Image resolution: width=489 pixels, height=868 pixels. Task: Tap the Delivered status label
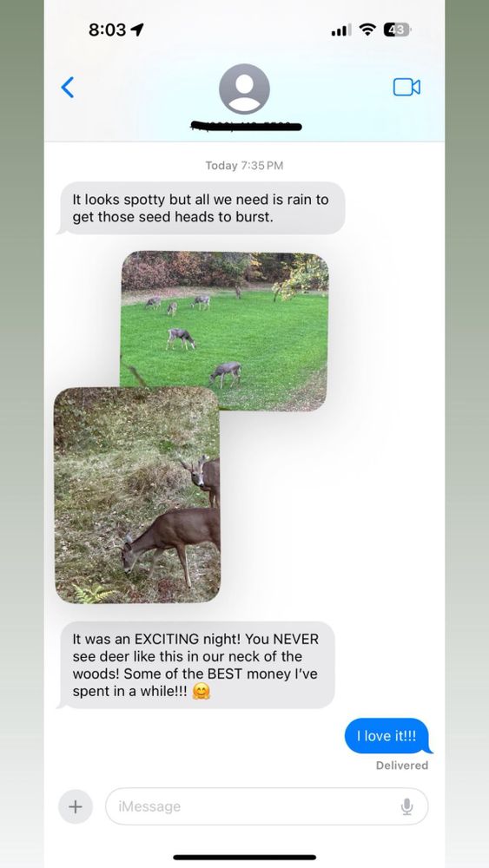coord(402,765)
